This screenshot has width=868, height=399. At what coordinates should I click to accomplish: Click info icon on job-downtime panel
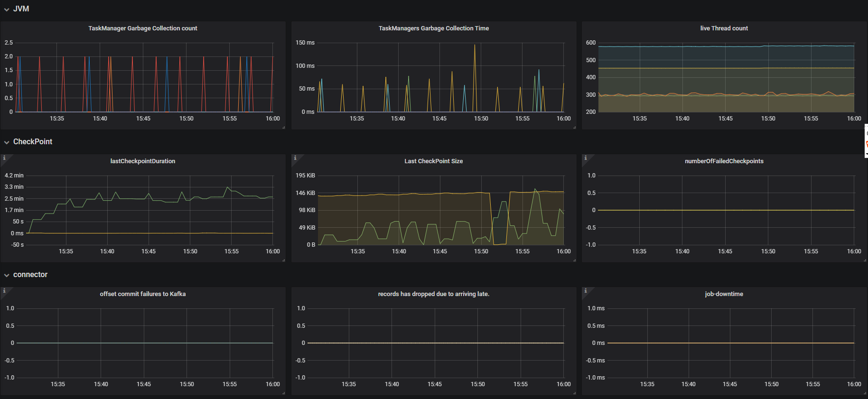point(585,290)
